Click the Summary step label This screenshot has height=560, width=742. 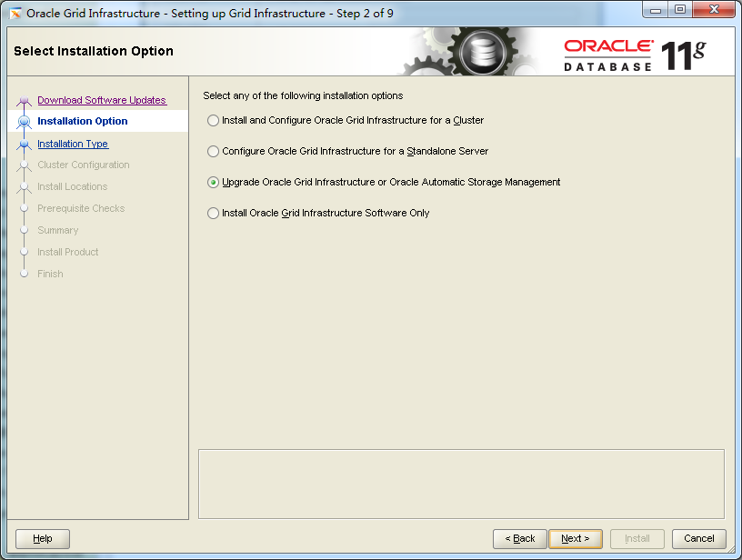(57, 230)
